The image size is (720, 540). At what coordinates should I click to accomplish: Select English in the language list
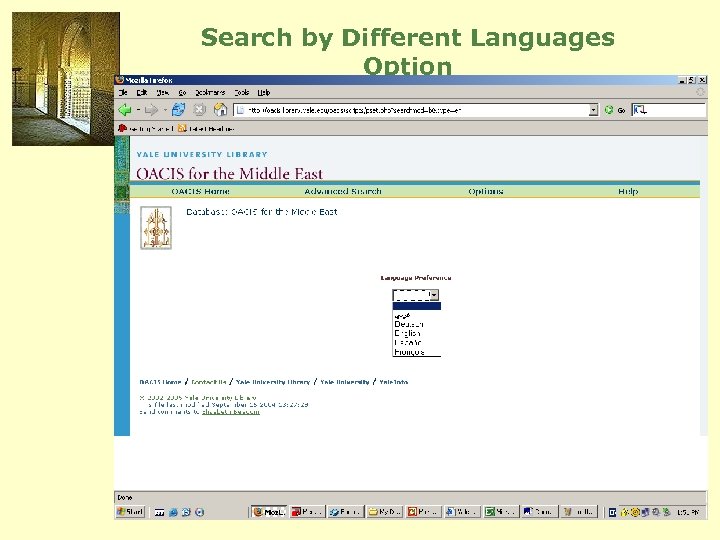(x=416, y=333)
